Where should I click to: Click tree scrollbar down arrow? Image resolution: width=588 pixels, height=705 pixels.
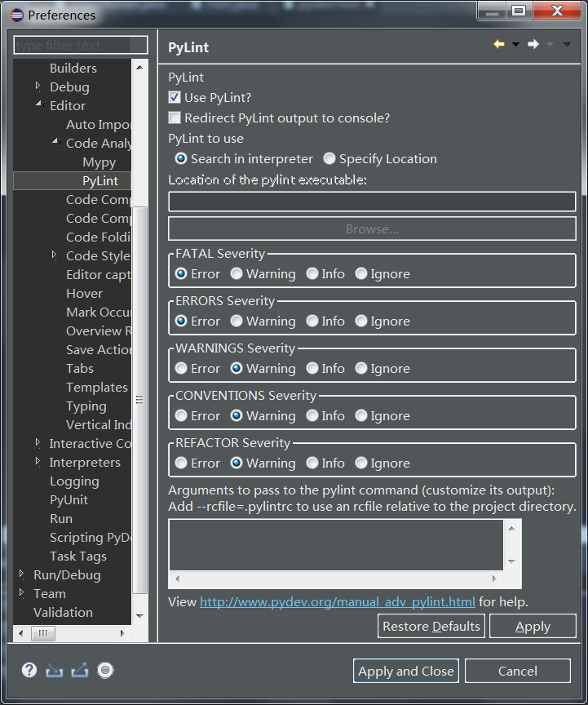click(139, 616)
